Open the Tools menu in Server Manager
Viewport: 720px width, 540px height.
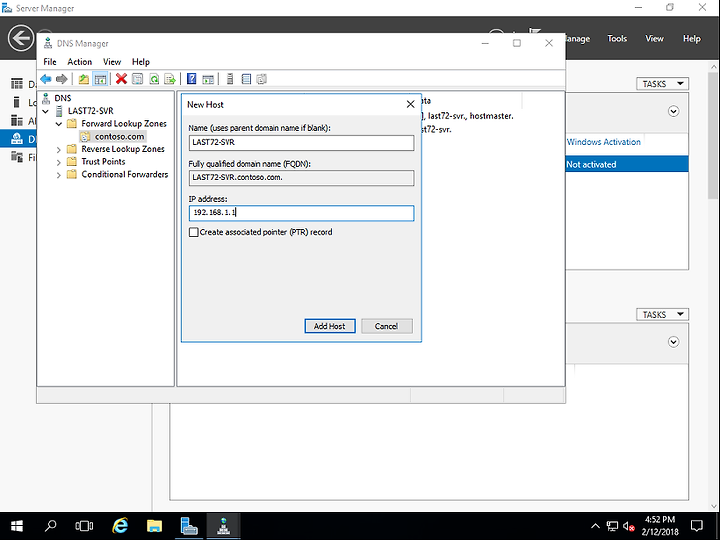(x=617, y=39)
